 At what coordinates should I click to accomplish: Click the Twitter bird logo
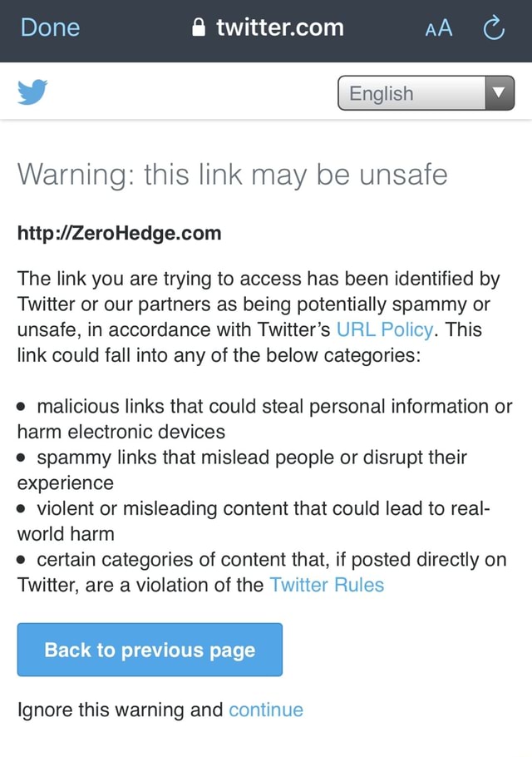32,92
